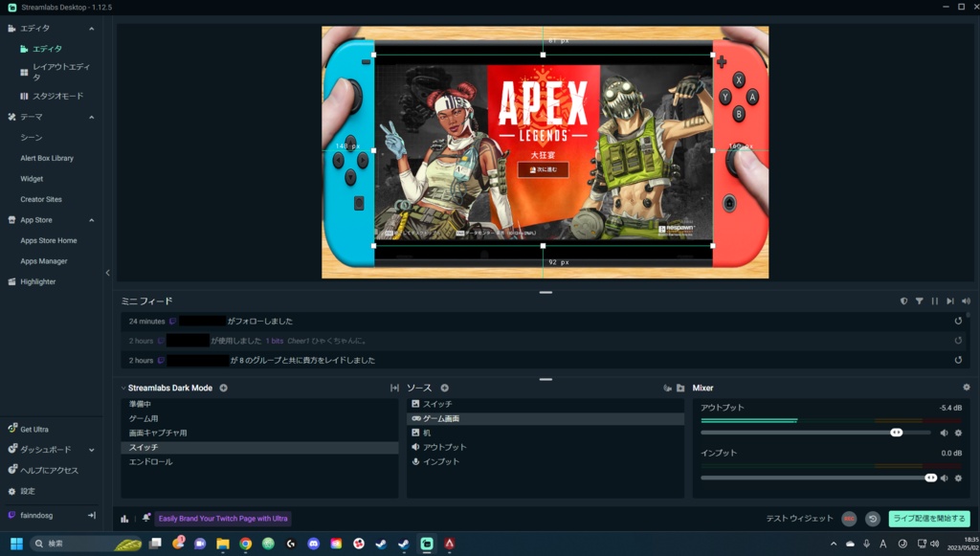Select the ゲーム用 scene
This screenshot has width=980, height=556.
(x=259, y=418)
